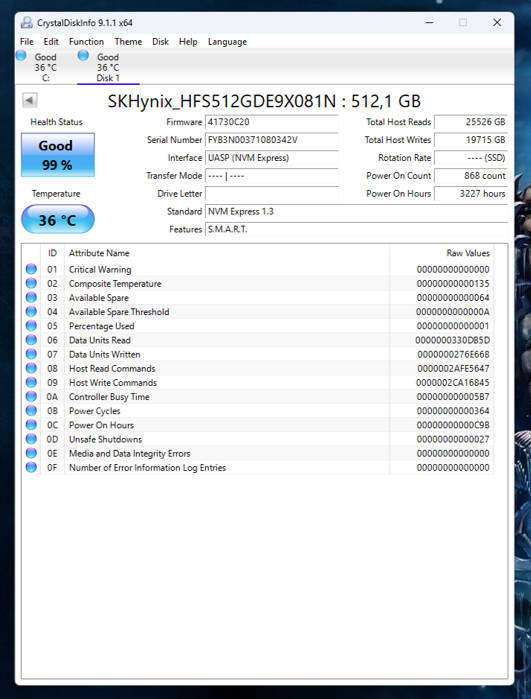Click the status orb for Available Spare row 03

[x=31, y=297]
